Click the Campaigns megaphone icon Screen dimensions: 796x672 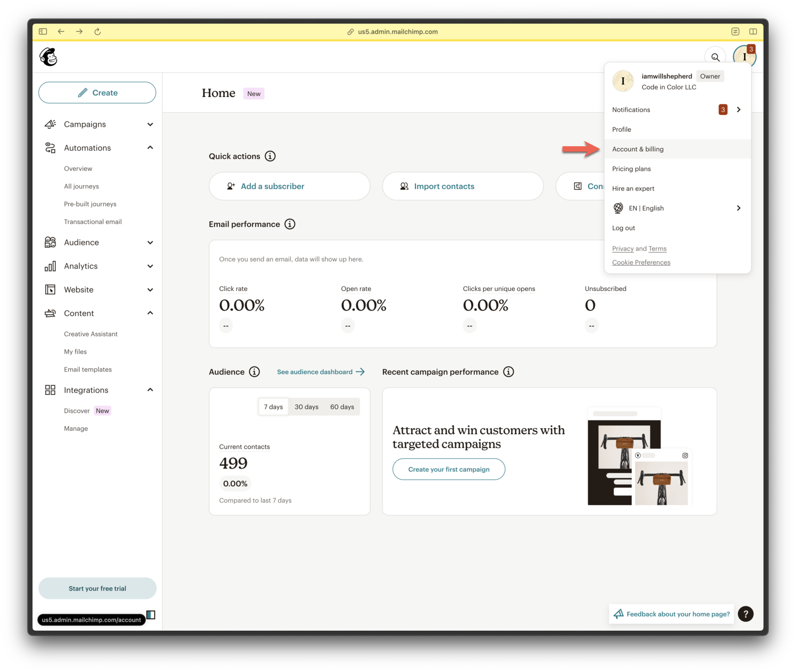[50, 124]
